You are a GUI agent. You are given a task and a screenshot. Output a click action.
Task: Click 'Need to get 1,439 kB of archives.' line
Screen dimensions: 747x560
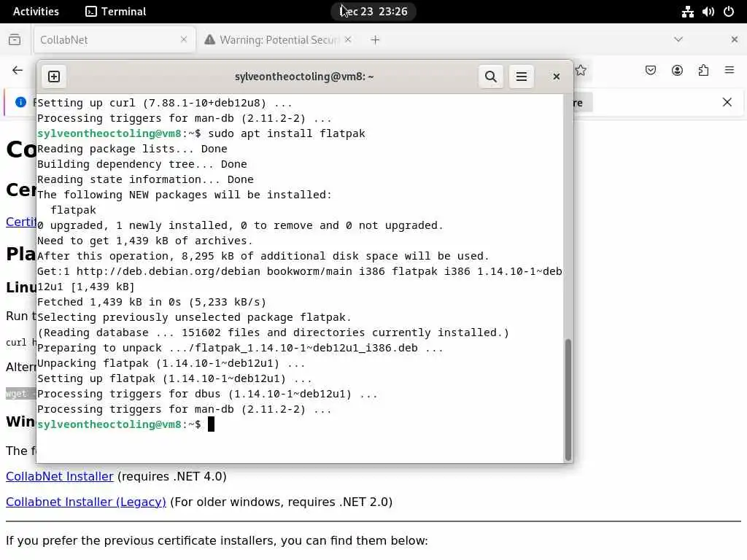145,241
